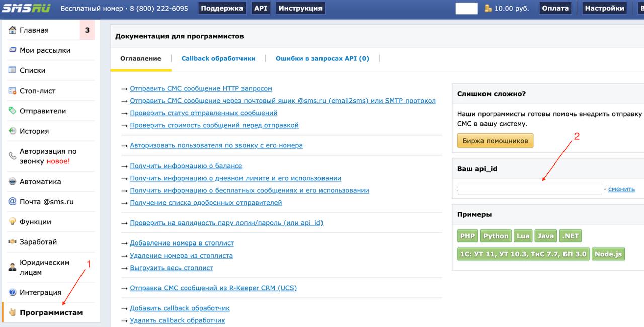The width and height of the screenshot is (644, 327).
Task: Click the house icon next to Главная
Action: 13,30
